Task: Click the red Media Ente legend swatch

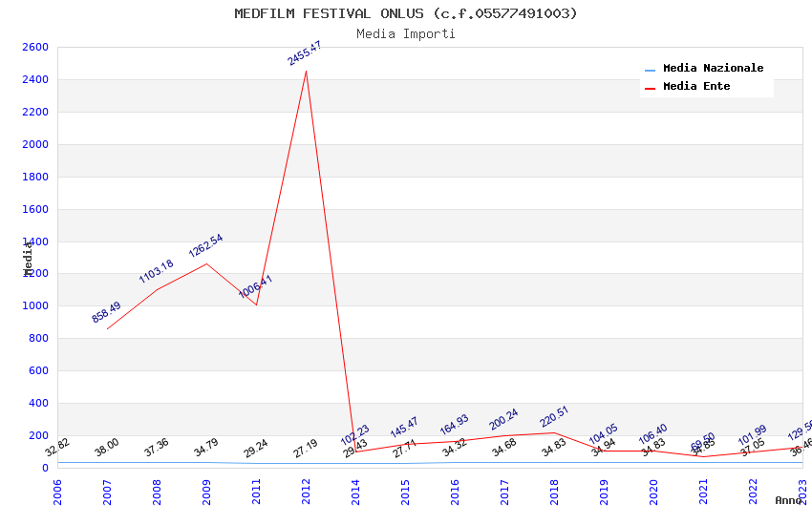Action: pyautogui.click(x=650, y=89)
